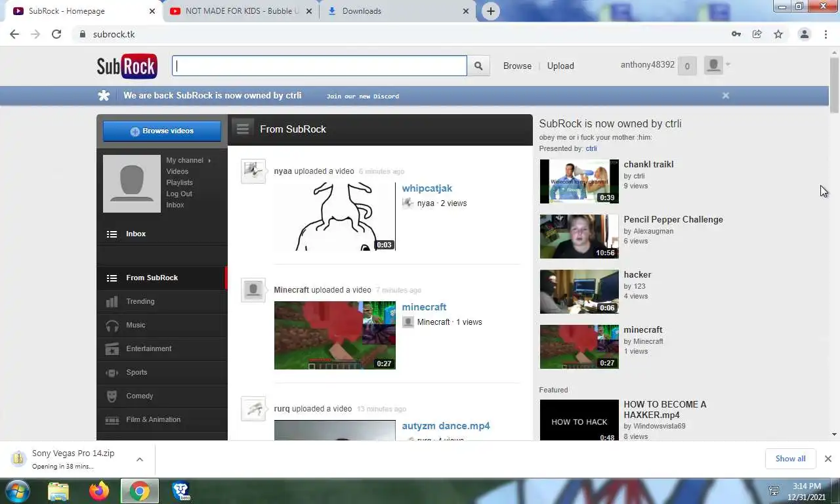Click the blue Browse videos button
Image resolution: width=840 pixels, height=504 pixels.
[162, 131]
